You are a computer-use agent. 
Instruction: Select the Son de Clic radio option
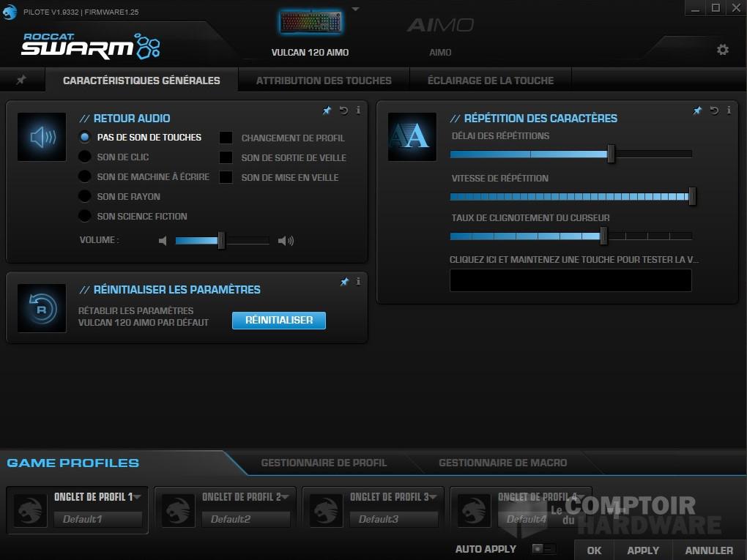(x=84, y=157)
